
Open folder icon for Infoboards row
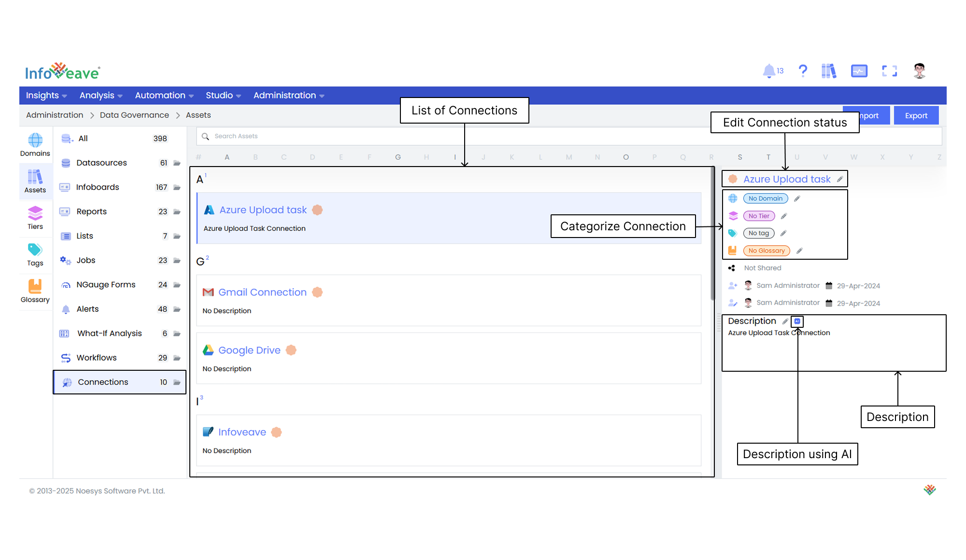coord(177,187)
